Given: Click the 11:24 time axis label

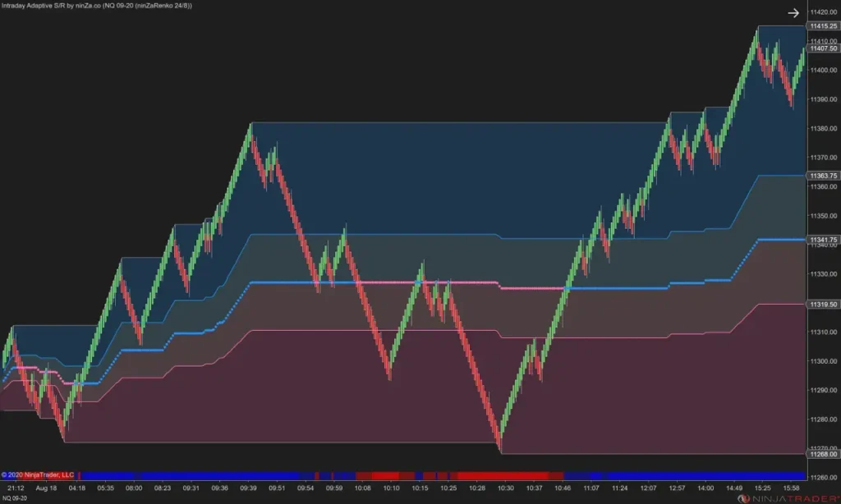Looking at the screenshot, I should coord(620,488).
